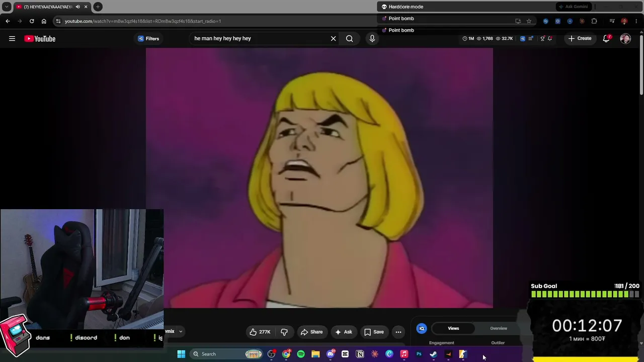
Task: Click the Create button
Action: point(580,38)
